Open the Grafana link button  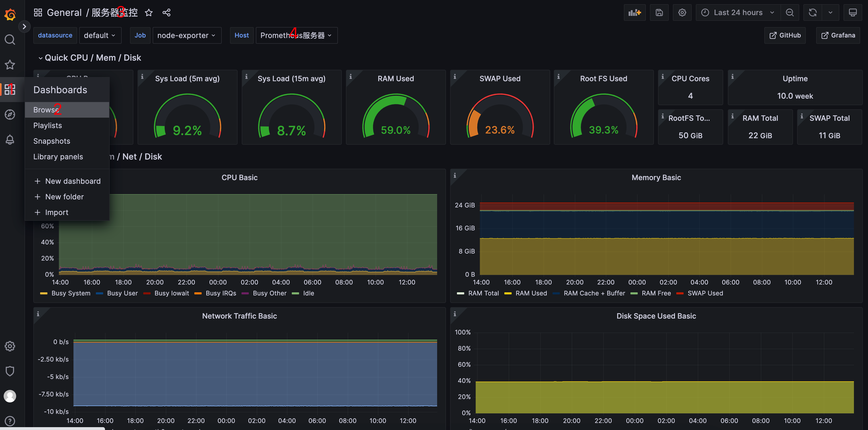838,35
